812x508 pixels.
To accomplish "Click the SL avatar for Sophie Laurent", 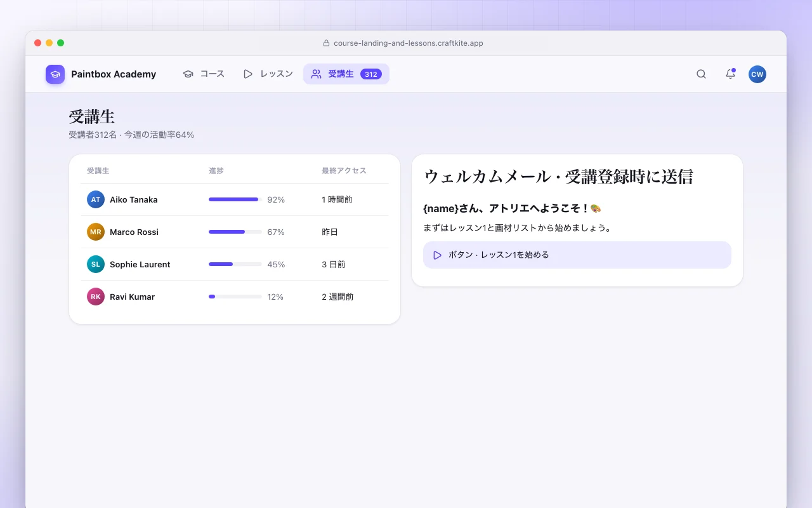I will pyautogui.click(x=96, y=264).
